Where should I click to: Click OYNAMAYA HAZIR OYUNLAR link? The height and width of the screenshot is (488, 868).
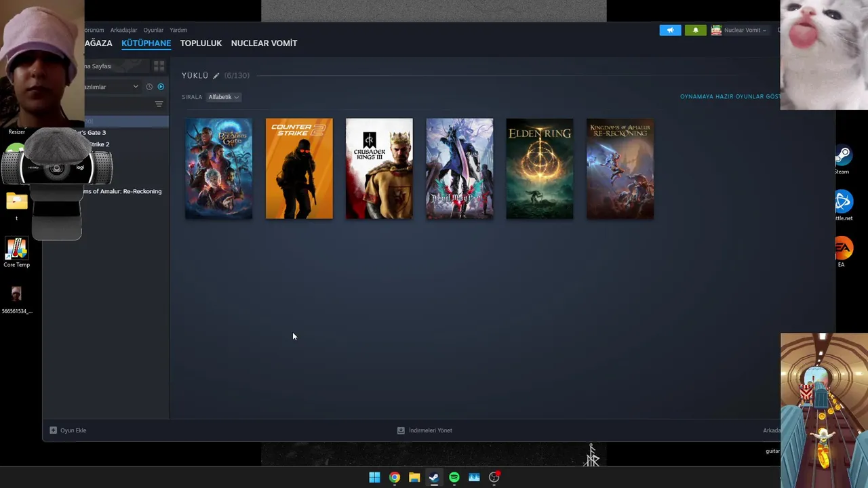click(x=730, y=97)
